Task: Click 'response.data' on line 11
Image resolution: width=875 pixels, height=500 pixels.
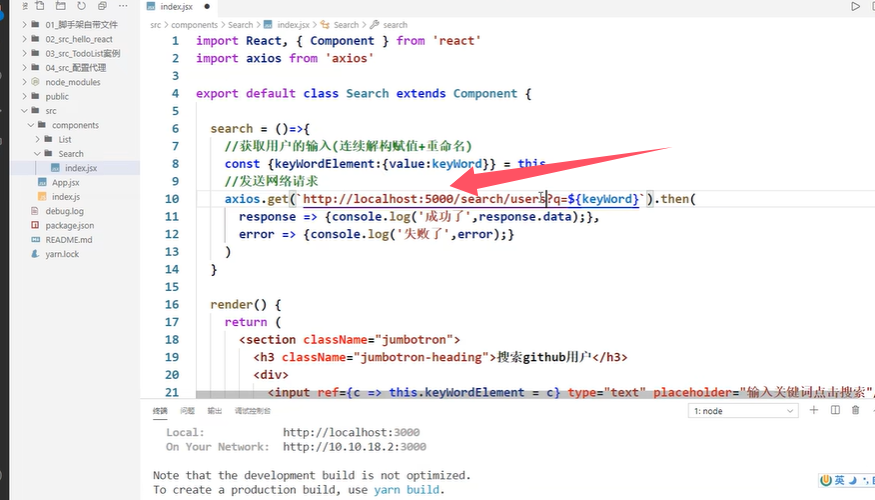Action: click(525, 217)
